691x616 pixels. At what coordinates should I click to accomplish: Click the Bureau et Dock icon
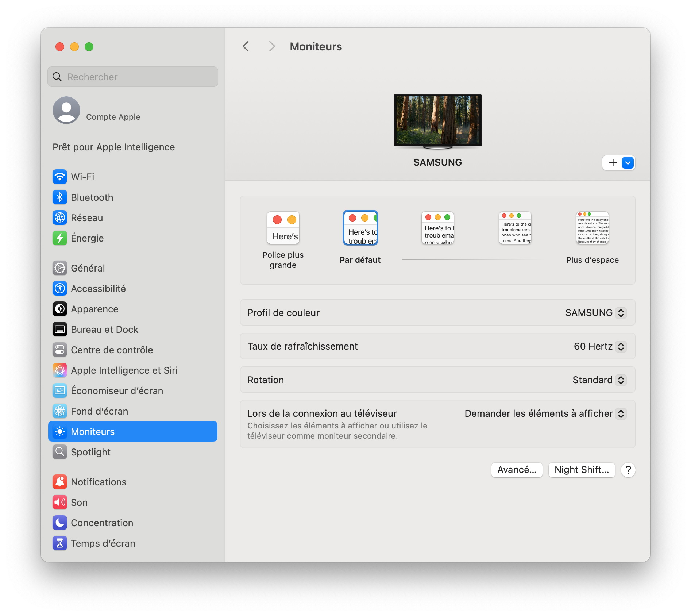pyautogui.click(x=60, y=330)
